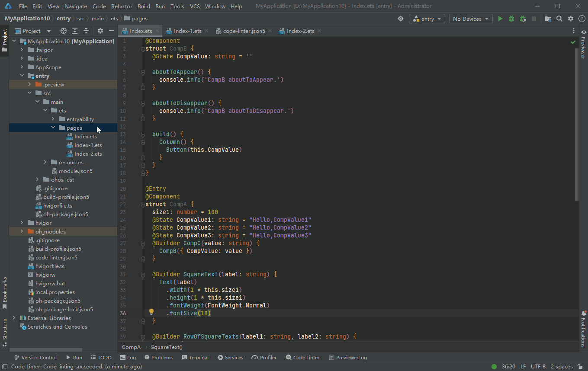Click the lightbulb quick-fix icon on line 36
This screenshot has width=588, height=371.
click(x=151, y=312)
